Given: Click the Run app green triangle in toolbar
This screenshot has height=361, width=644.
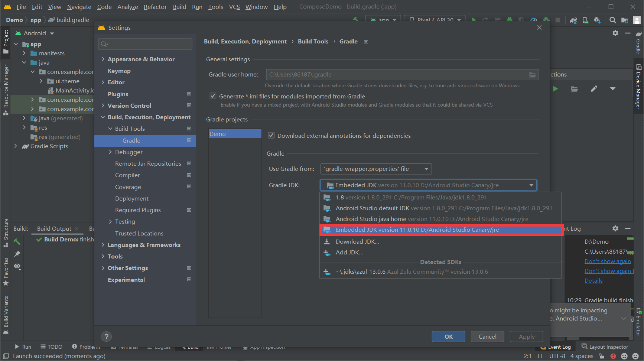Looking at the screenshot, I should coord(474,19).
